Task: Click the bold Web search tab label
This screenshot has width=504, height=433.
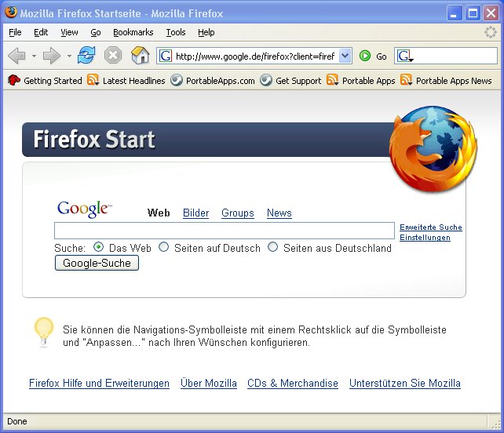Action: pyautogui.click(x=159, y=213)
